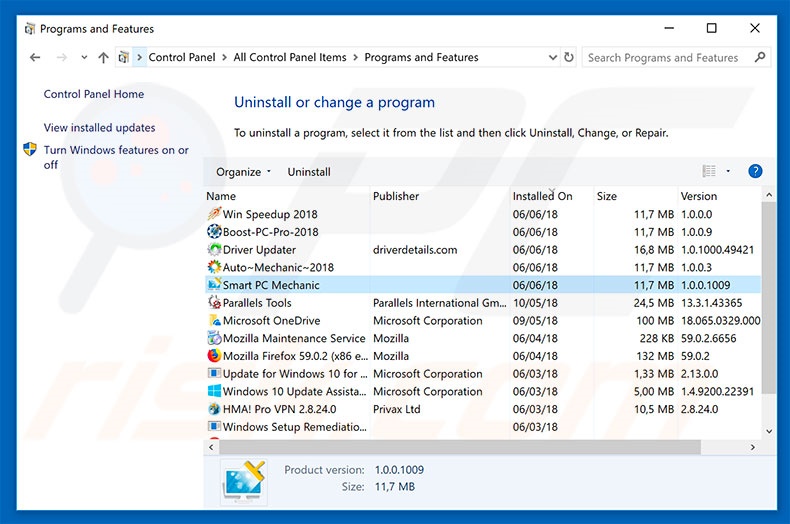The image size is (790, 524).
Task: Click the Update for Windows 10 icon
Action: [x=214, y=373]
